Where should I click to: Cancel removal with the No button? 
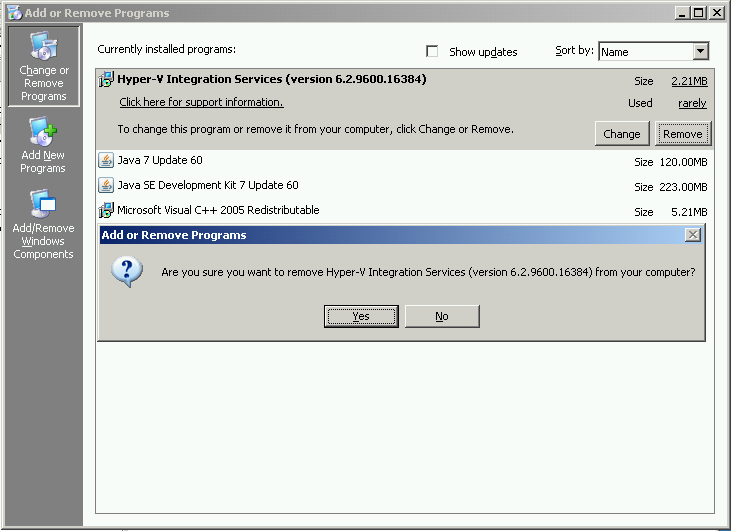(x=441, y=316)
